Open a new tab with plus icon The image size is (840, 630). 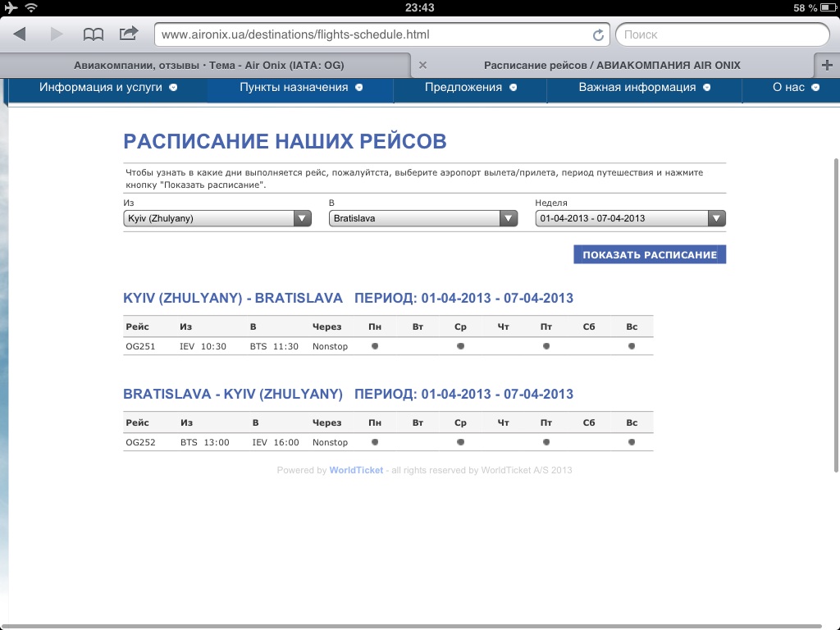click(826, 66)
